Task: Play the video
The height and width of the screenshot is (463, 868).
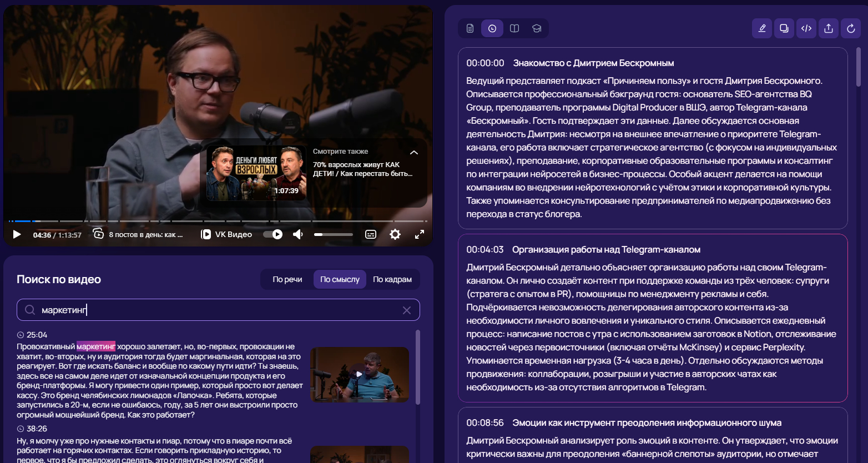Action: pos(17,234)
